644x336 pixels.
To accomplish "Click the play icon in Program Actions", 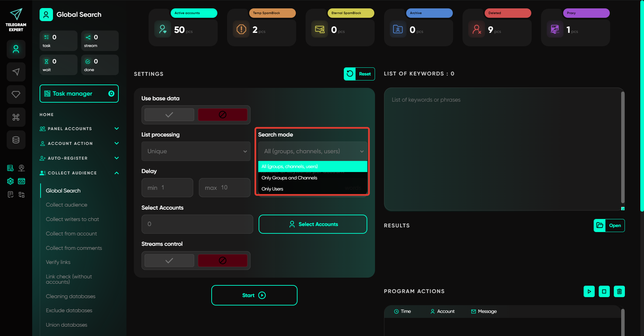I will point(589,291).
